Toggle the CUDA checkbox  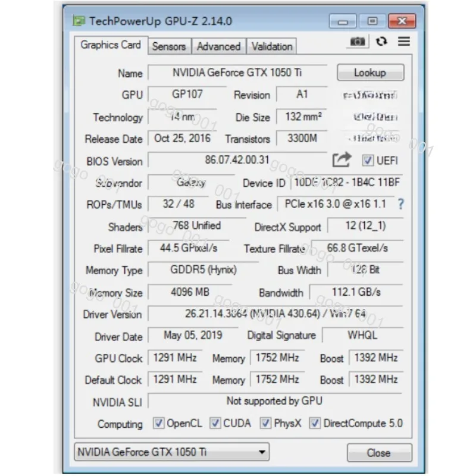pyautogui.click(x=215, y=423)
